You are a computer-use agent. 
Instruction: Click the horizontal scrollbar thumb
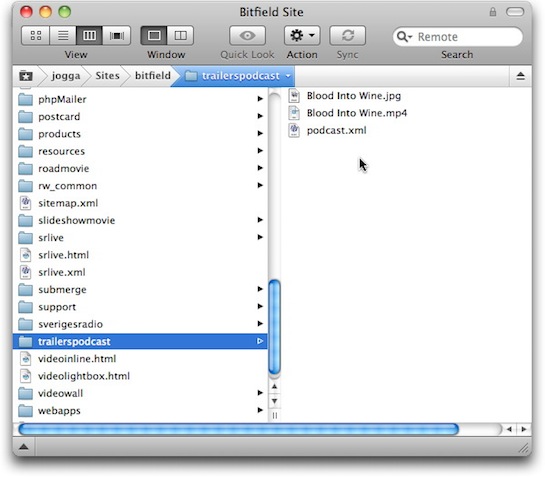pyautogui.click(x=238, y=429)
